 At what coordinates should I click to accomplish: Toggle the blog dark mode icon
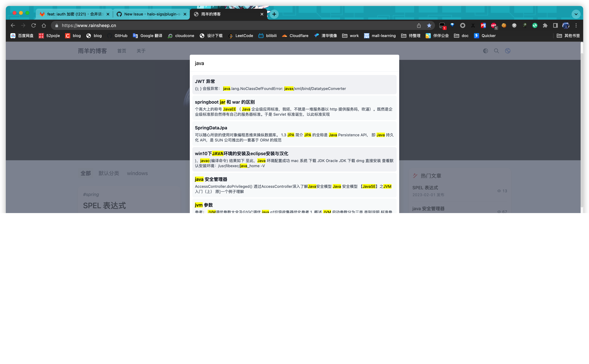tap(485, 51)
